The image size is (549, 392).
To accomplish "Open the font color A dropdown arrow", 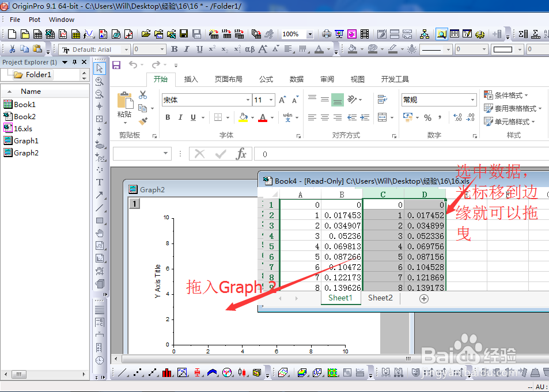I will coord(272,117).
